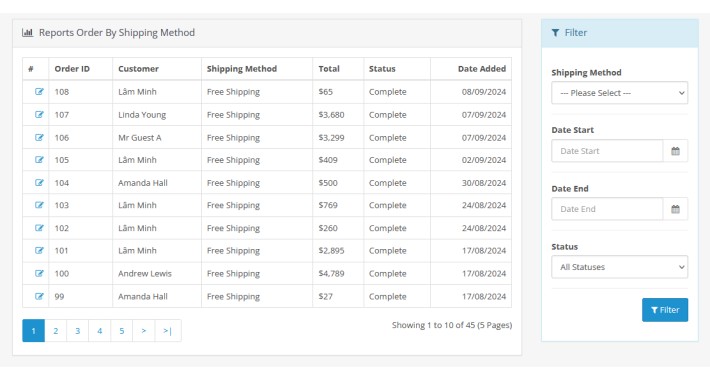Expand the Shipping Method dropdown
710x380 pixels.
[619, 93]
